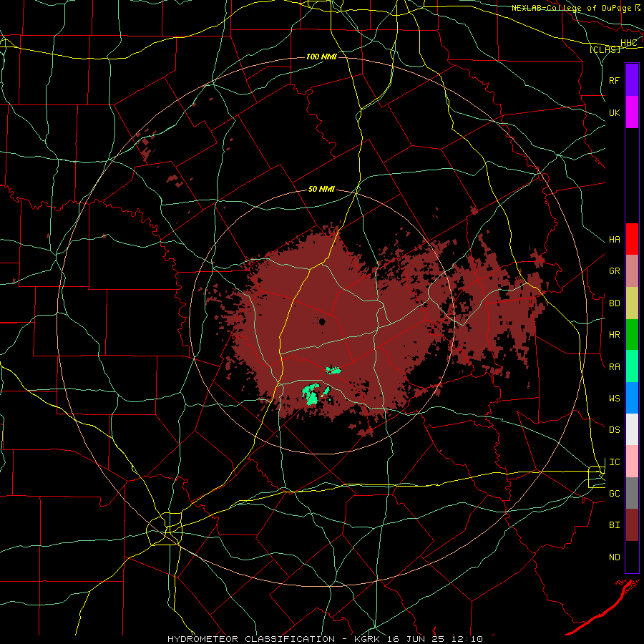Image resolution: width=644 pixels, height=644 pixels.
Task: Click the light green RA rain swatch
Action: click(x=632, y=366)
